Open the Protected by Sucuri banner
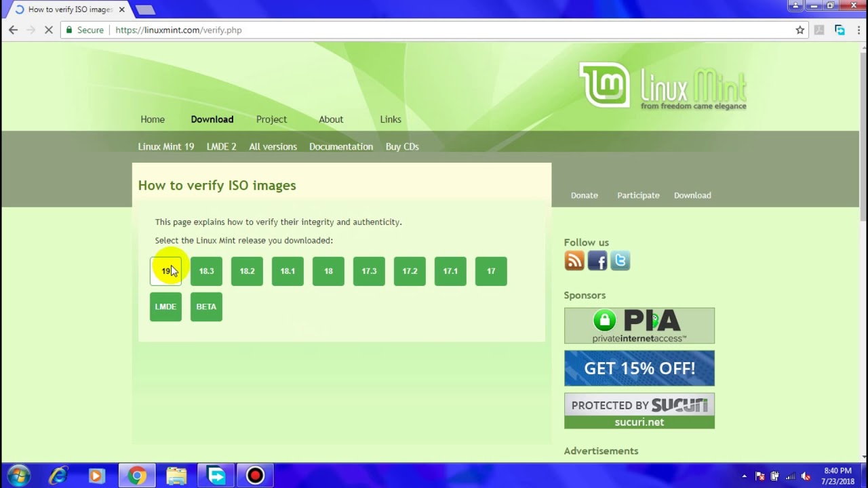The height and width of the screenshot is (488, 868). pyautogui.click(x=639, y=411)
